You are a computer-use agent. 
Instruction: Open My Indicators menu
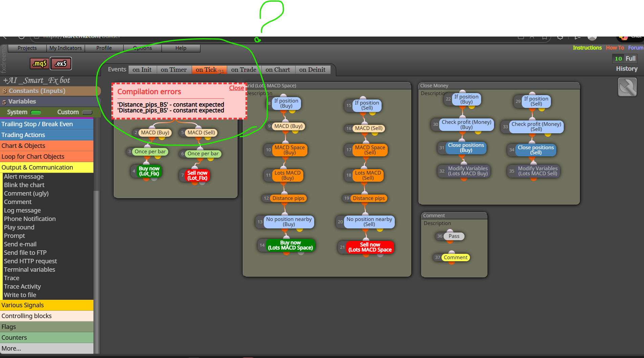point(66,48)
